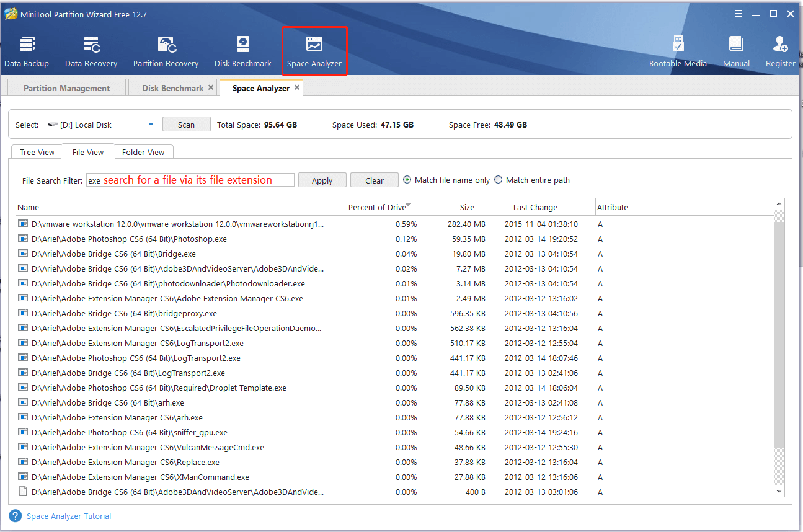The width and height of the screenshot is (803, 532).
Task: Select the Match entire path option
Action: pyautogui.click(x=498, y=180)
